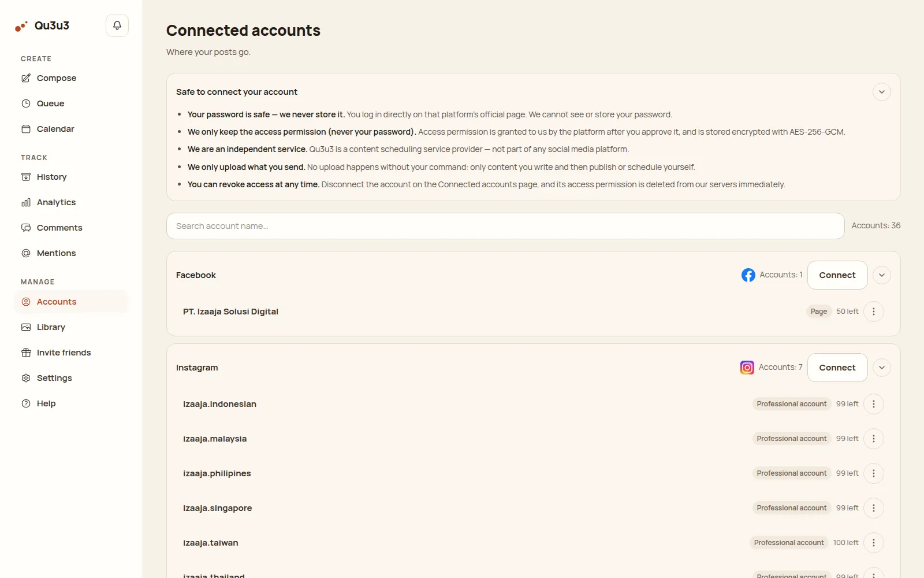Image resolution: width=924 pixels, height=578 pixels.
Task: Click the Help question mark icon
Action: 26,403
